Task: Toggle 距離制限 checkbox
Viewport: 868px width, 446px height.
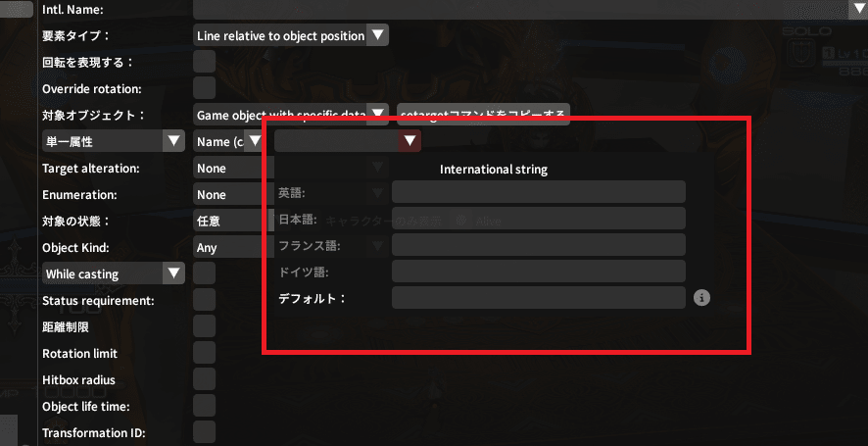Action: 205,326
